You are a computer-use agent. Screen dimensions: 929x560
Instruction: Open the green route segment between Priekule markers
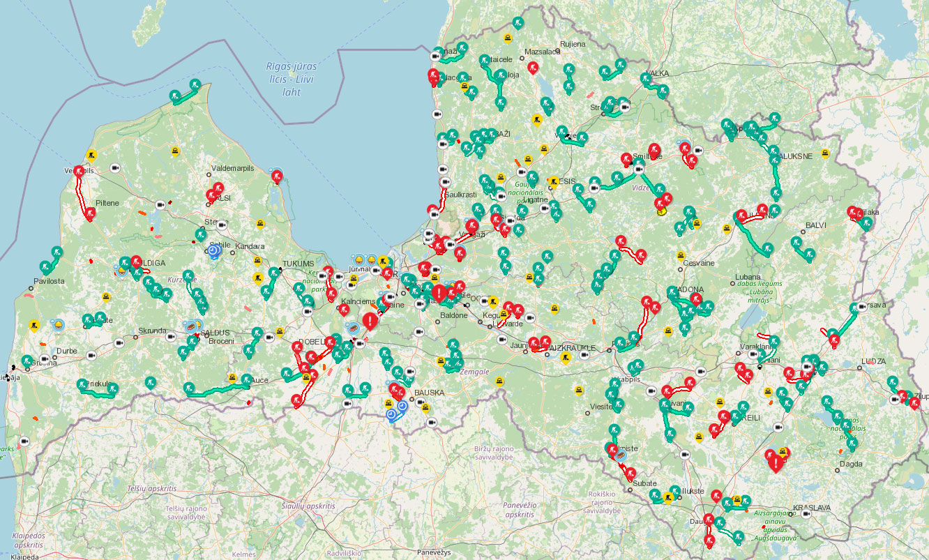96,395
